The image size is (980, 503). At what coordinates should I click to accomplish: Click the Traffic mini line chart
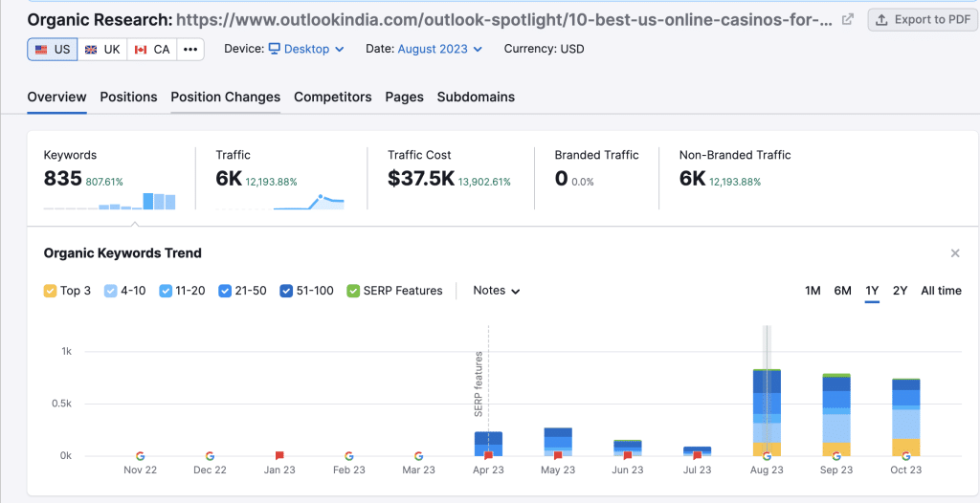(280, 201)
